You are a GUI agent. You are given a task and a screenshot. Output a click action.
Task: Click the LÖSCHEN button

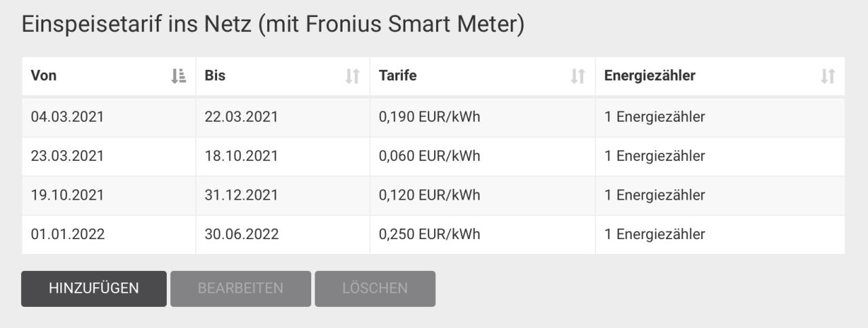coord(375,289)
